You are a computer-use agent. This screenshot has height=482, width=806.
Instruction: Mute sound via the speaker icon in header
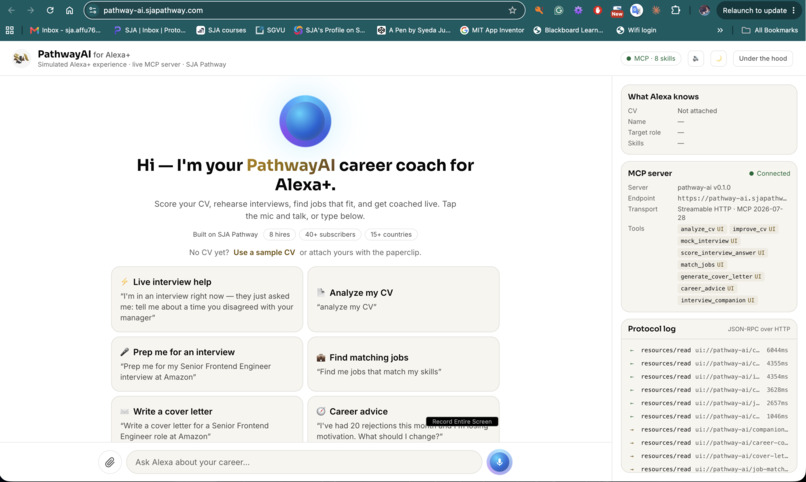(x=695, y=59)
